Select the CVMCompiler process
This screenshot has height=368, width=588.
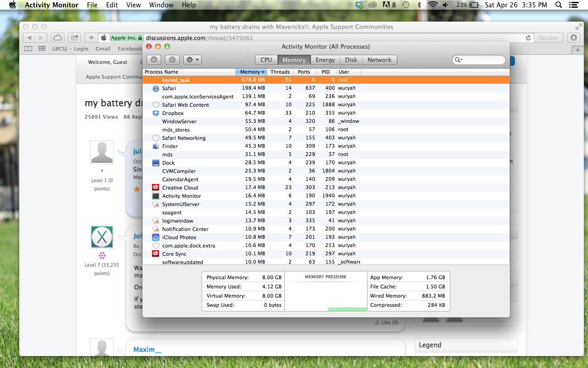(326, 171)
